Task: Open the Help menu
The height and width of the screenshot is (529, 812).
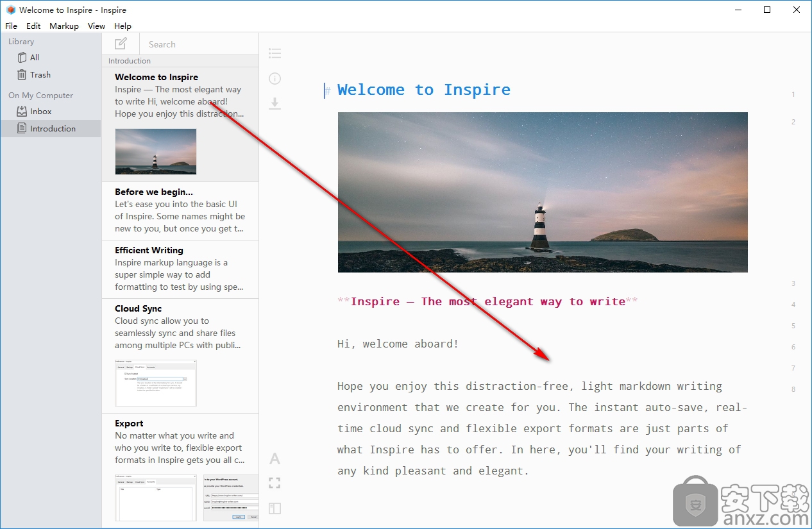Action: 123,26
